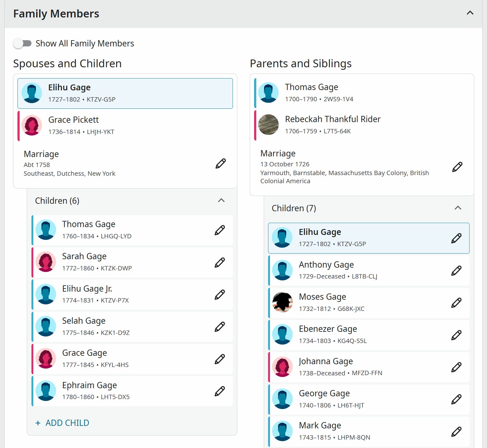Edit child Ephraim Gage relationship
The height and width of the screenshot is (448, 487).
220,391
